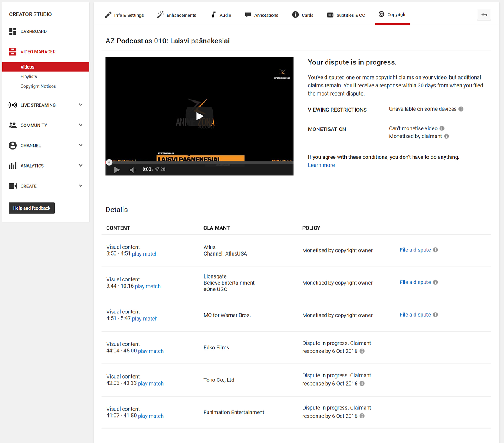File a dispute for MC for Warner Bros.
Screen dimensions: 504x443
[x=415, y=315]
